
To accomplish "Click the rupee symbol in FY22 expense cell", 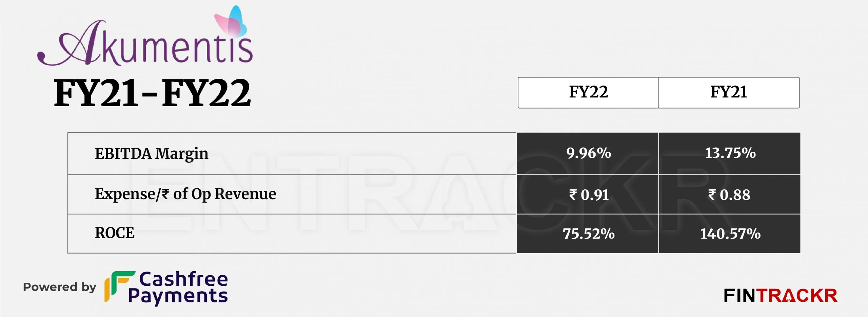I will (573, 194).
